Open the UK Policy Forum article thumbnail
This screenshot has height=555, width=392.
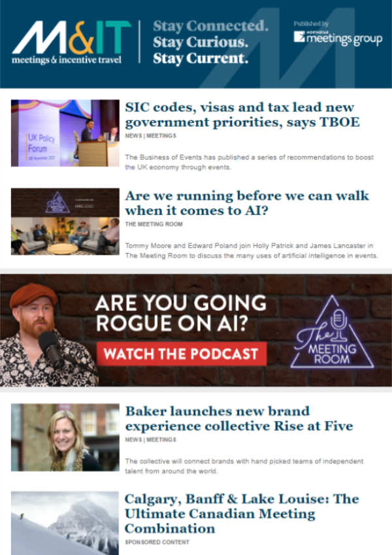point(65,133)
